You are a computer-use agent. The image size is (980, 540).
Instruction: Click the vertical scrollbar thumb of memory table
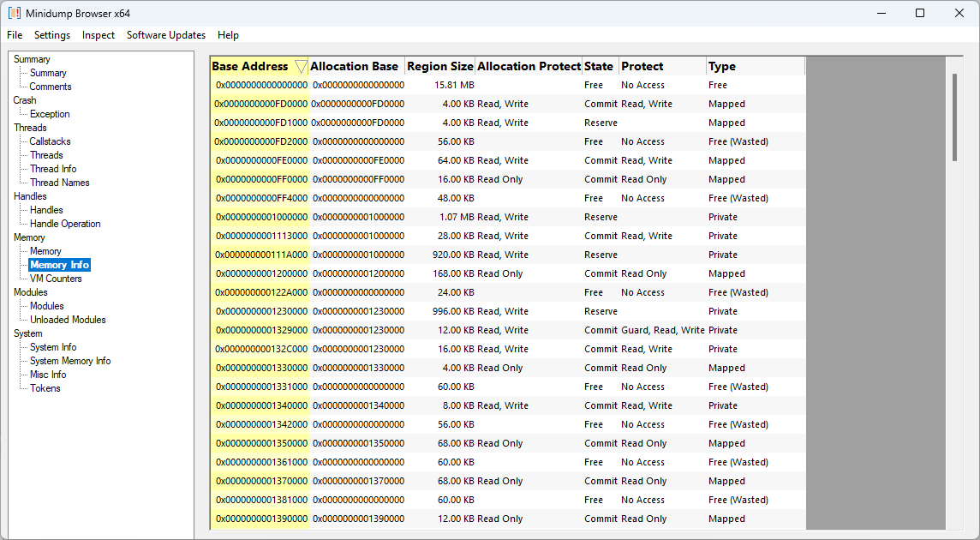954,117
